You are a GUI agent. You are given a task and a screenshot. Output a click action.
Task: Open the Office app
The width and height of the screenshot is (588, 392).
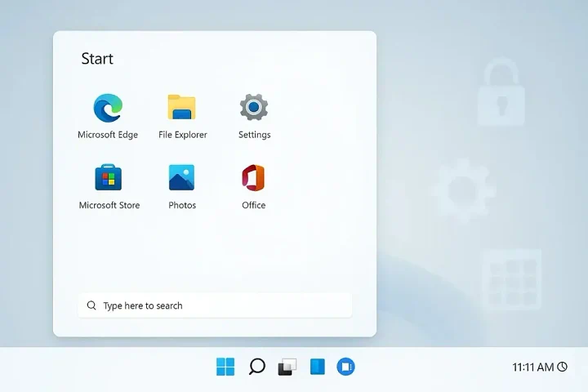253,177
